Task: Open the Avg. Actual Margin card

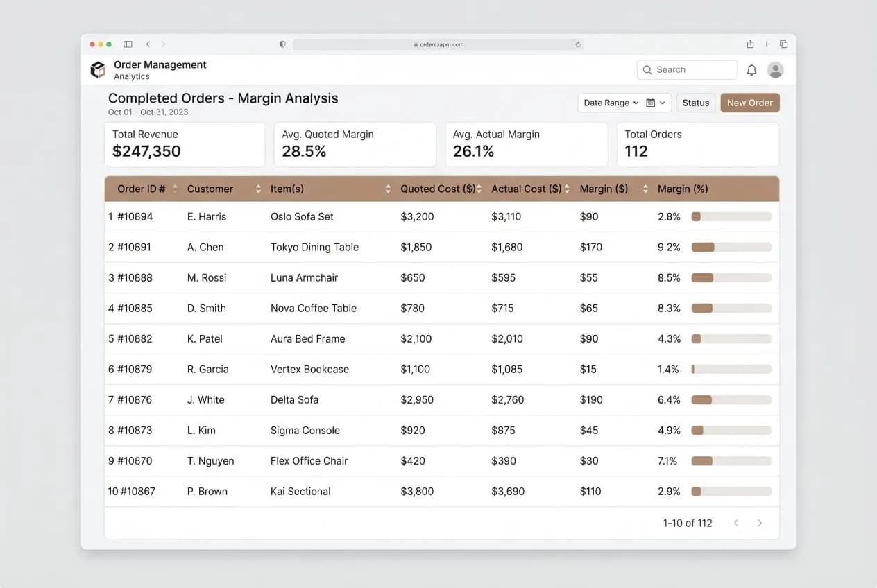Action: click(527, 144)
